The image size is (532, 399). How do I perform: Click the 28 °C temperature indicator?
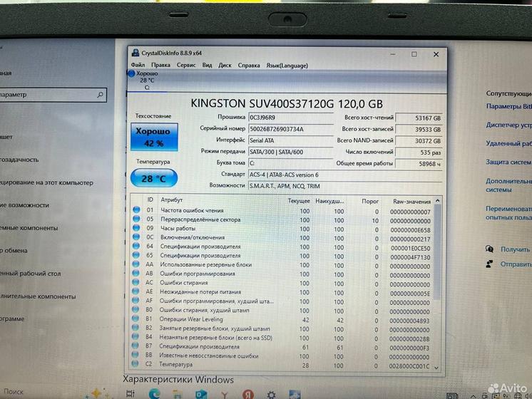[154, 178]
